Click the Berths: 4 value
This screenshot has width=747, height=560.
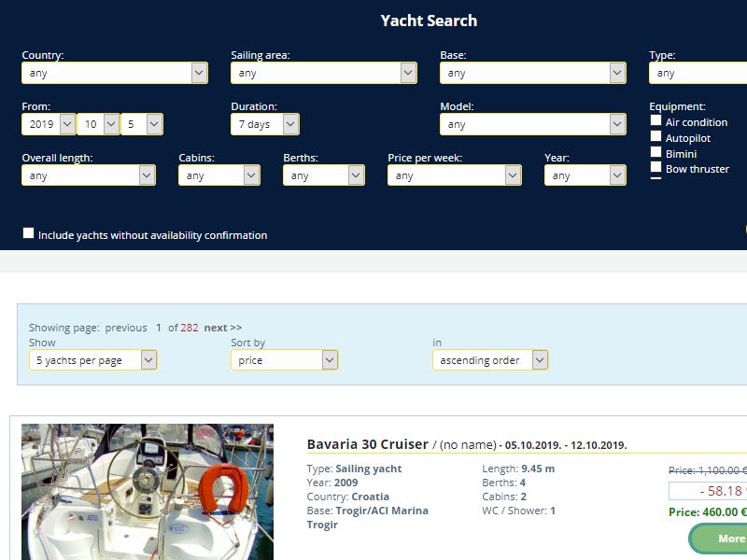tap(523, 483)
